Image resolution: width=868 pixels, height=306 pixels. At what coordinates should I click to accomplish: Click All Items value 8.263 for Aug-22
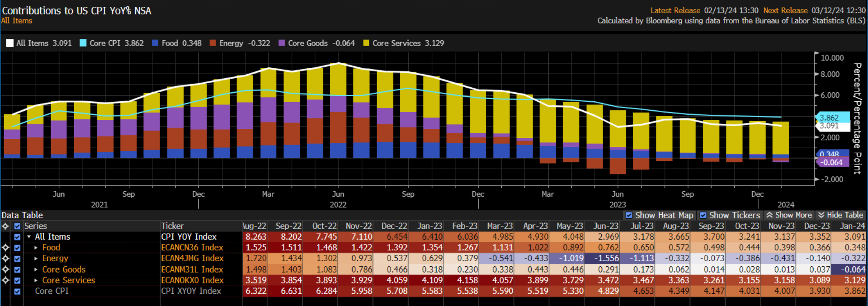click(x=255, y=237)
